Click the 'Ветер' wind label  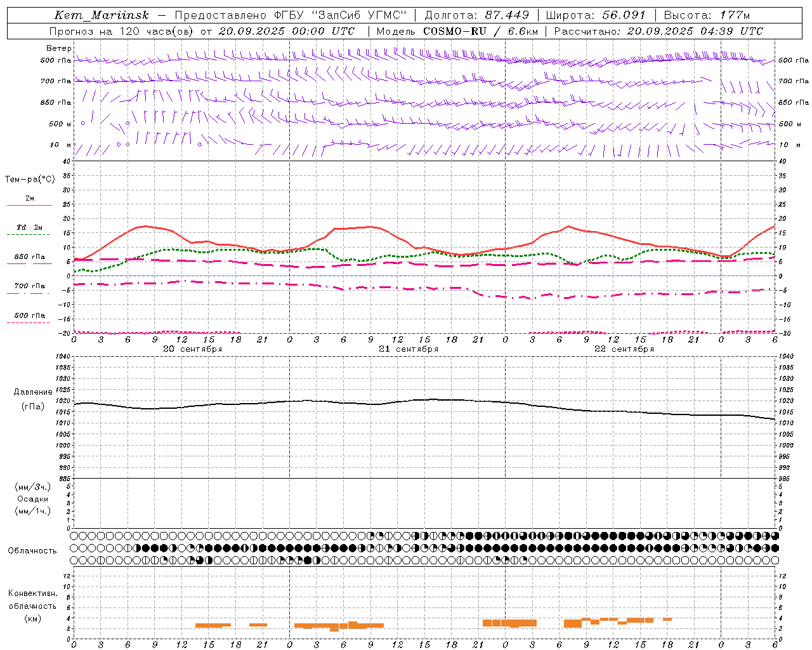[x=59, y=48]
